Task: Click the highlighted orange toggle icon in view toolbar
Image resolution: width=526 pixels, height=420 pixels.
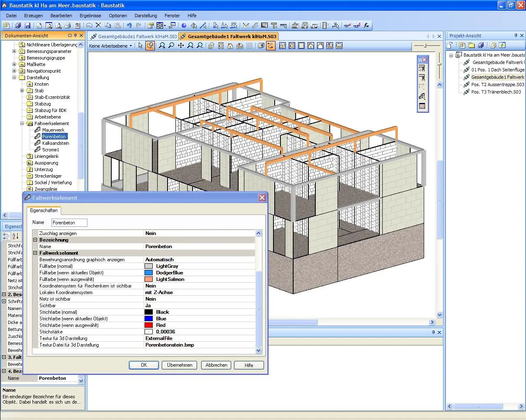Action: (271, 46)
